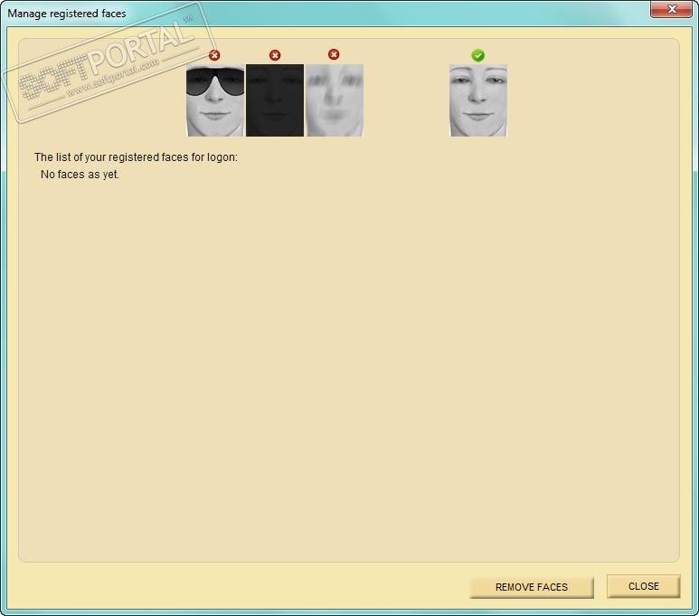
Task: Click the red X icon above the blurry face
Action: point(334,54)
